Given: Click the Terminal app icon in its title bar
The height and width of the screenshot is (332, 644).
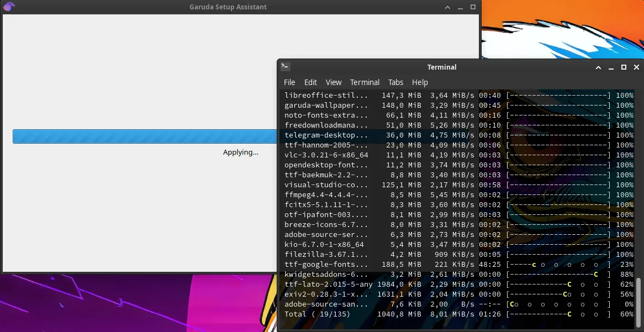Looking at the screenshot, I should [286, 67].
